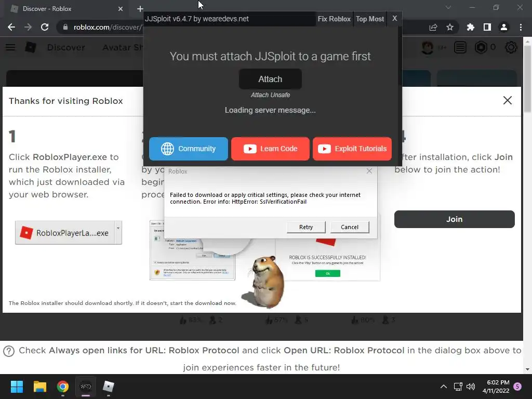Viewport: 532px width, 399px height.
Task: Close the Roblox error dialog
Action: pos(369,171)
